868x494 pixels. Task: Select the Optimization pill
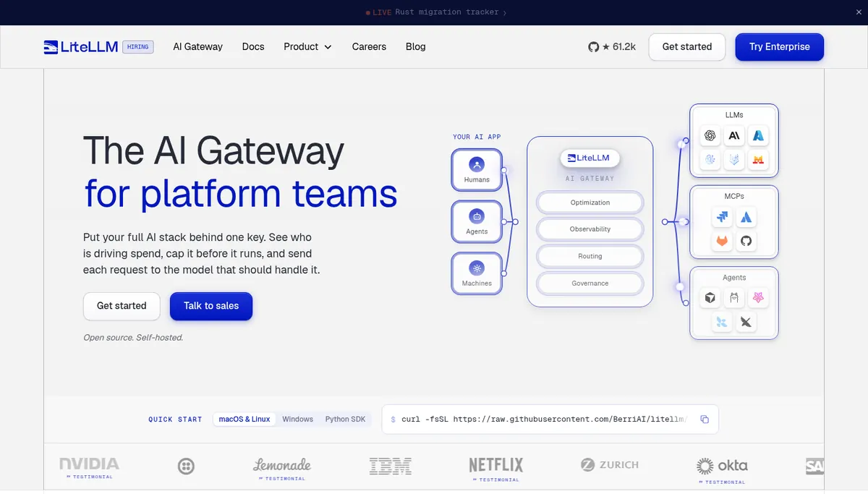590,203
